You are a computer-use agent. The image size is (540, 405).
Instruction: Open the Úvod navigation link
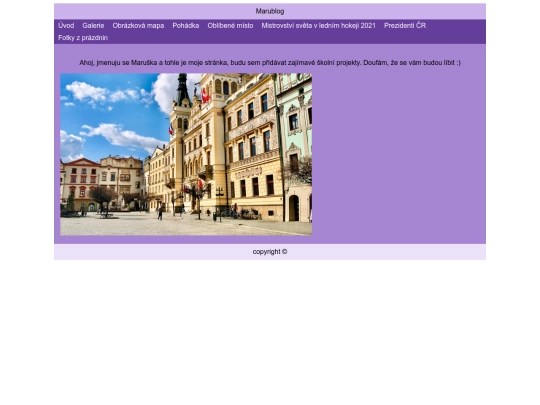[x=66, y=25]
